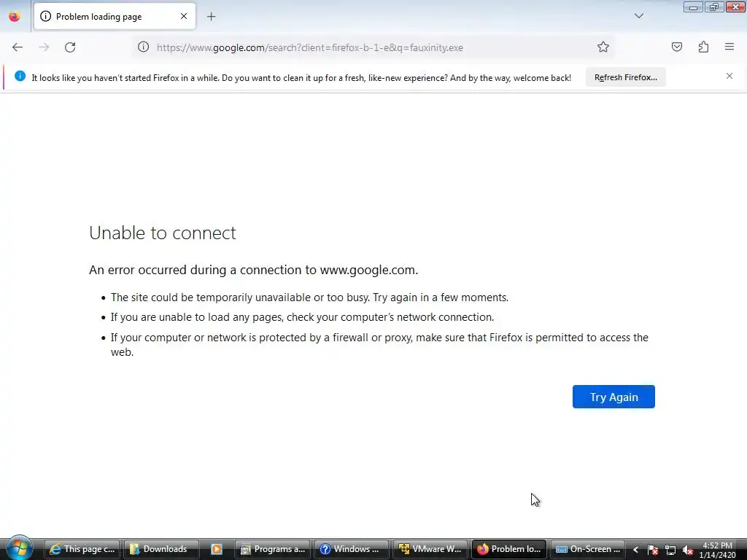Image resolution: width=747 pixels, height=560 pixels.
Task: Open a new tab with plus icon
Action: 212,17
